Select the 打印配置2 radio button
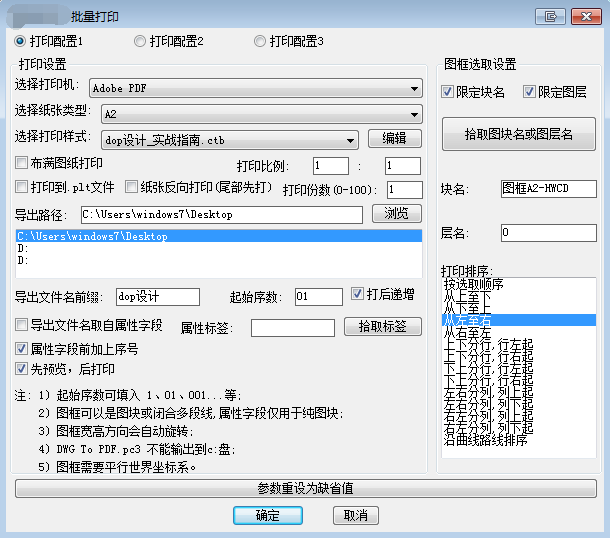Image resolution: width=610 pixels, height=538 pixels. pyautogui.click(x=140, y=41)
